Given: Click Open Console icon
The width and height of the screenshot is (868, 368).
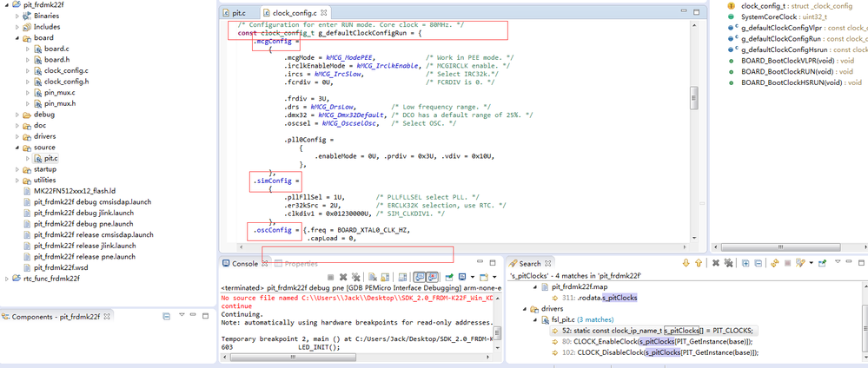Looking at the screenshot, I should point(483,277).
